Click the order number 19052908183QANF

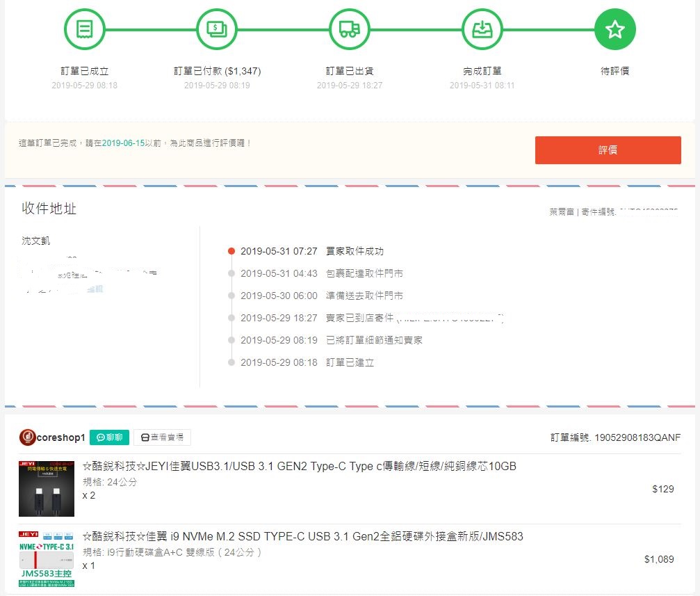(637, 437)
